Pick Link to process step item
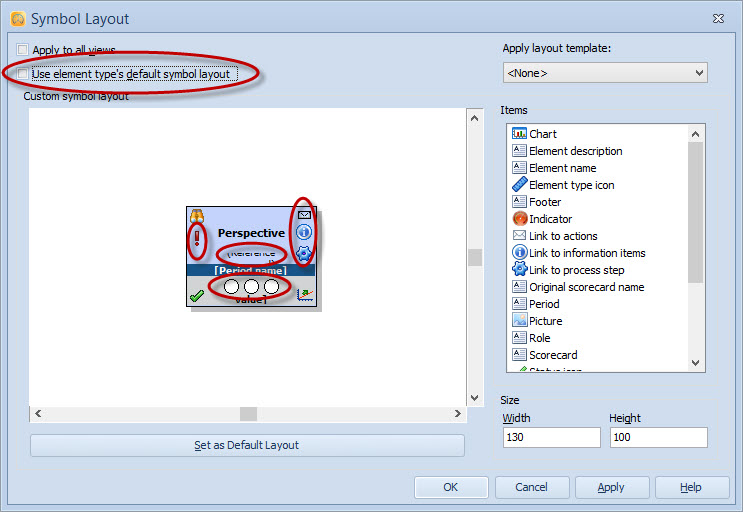The height and width of the screenshot is (512, 743). pos(576,270)
